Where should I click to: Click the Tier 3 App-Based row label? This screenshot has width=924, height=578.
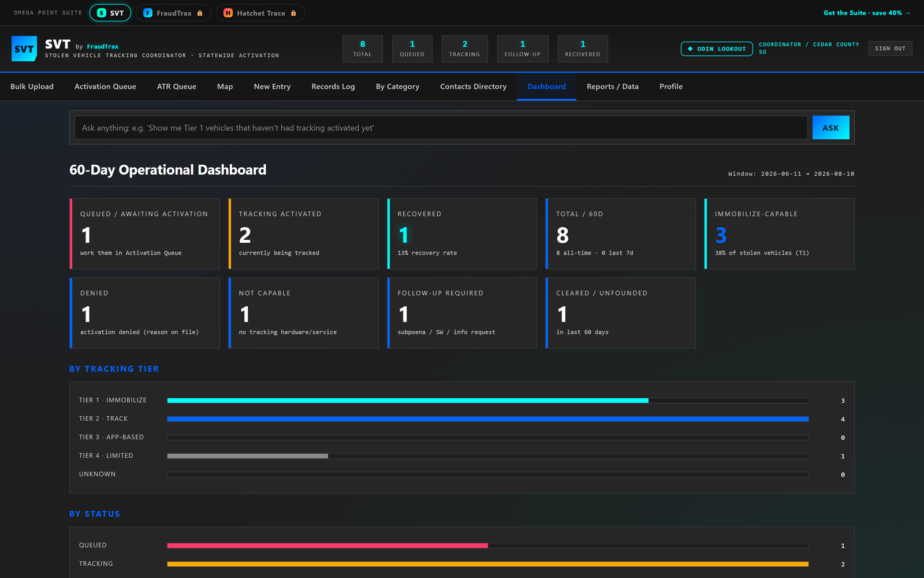coord(111,437)
